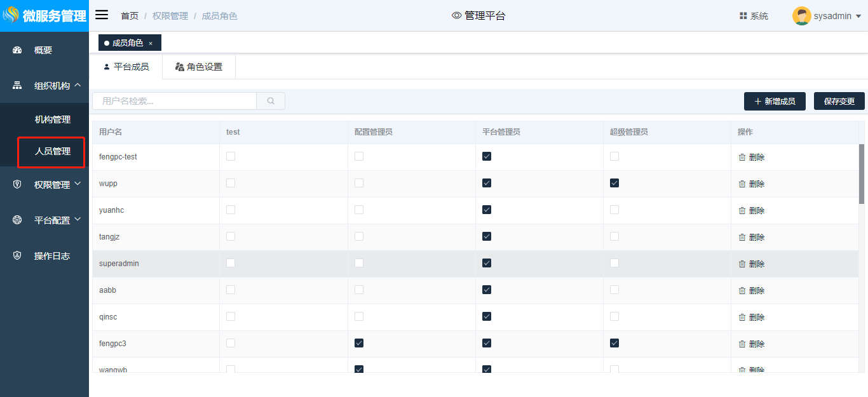Click the grid icon beside 系统

[x=743, y=16]
